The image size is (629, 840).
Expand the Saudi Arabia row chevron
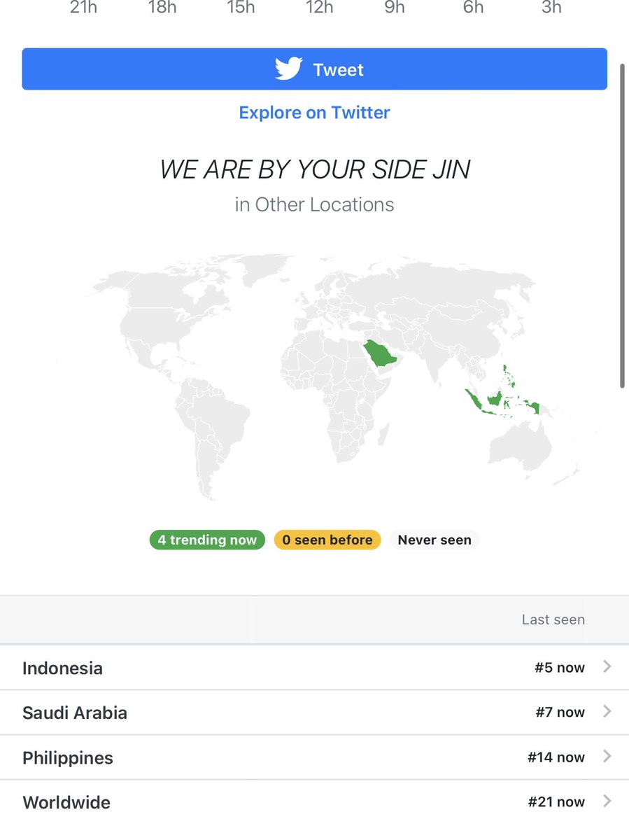click(607, 711)
